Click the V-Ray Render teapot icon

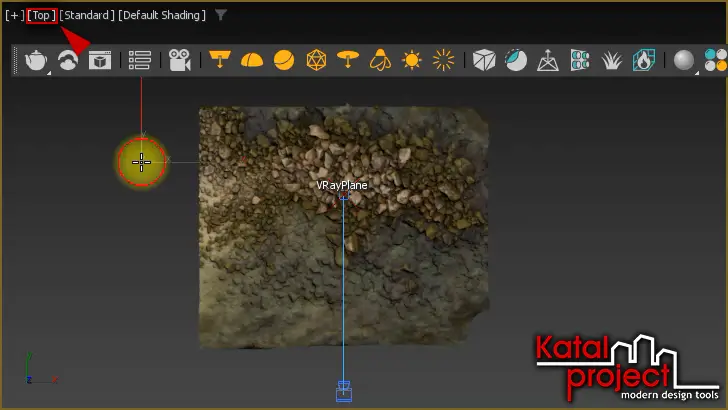pyautogui.click(x=36, y=60)
